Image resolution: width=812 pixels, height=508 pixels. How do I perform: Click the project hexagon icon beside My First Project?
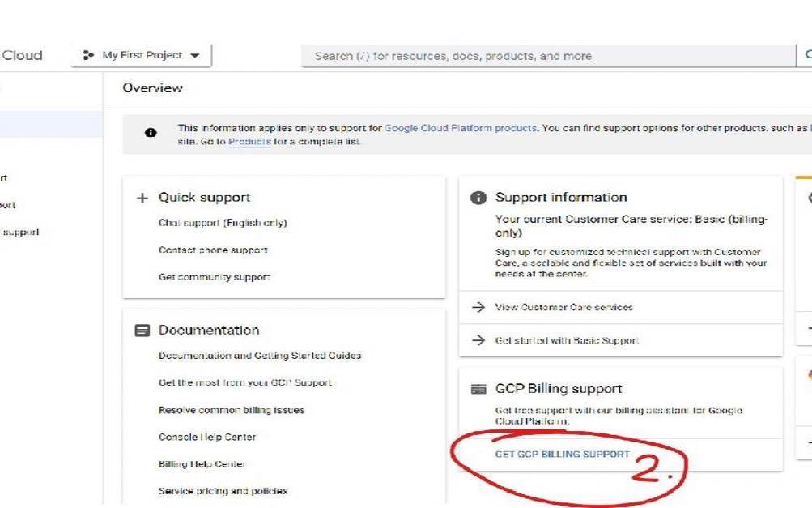[88, 55]
